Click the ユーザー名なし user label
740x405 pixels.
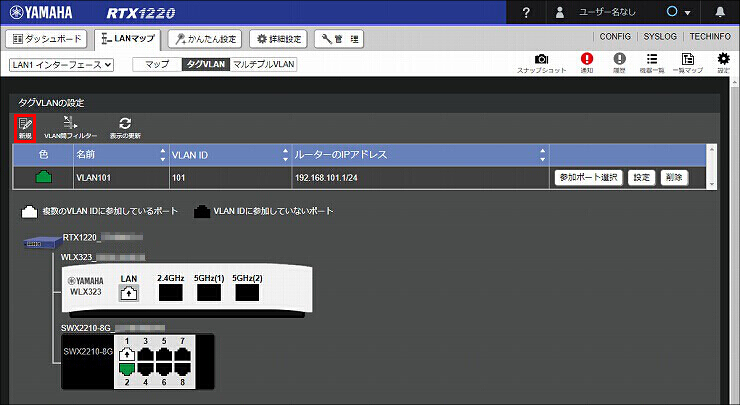click(607, 12)
